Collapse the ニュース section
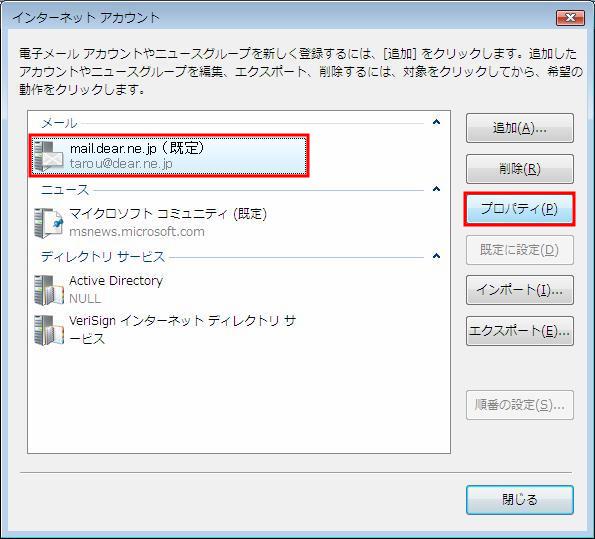The height and width of the screenshot is (539, 595). coord(436,189)
